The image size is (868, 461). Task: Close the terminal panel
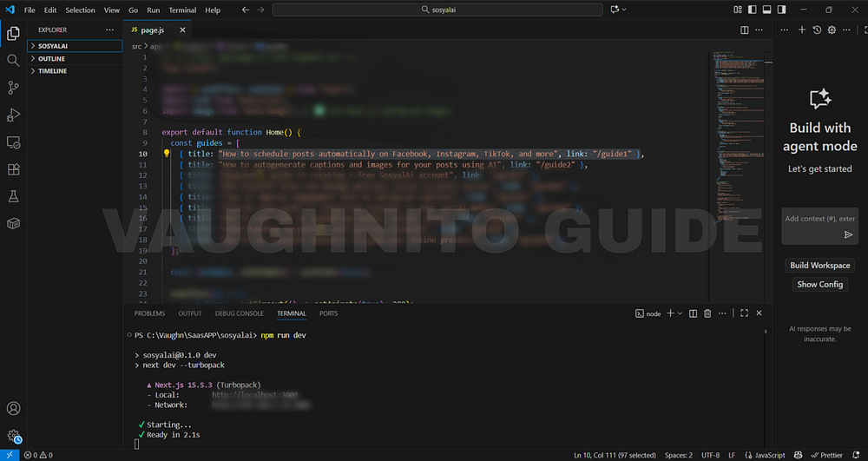(x=759, y=313)
